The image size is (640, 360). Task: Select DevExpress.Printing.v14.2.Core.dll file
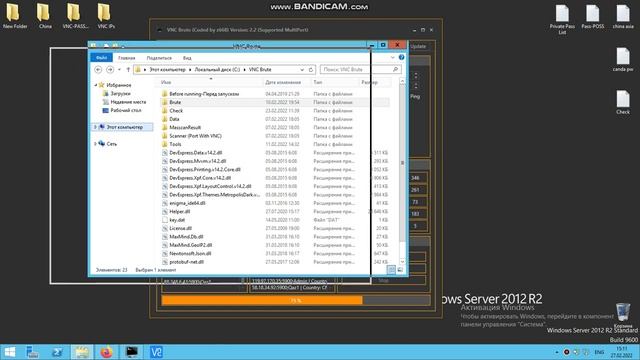click(205, 169)
